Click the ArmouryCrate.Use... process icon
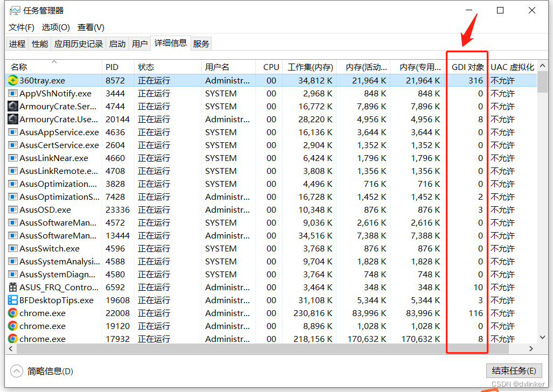Screen dimensions: 553x392 pyautogui.click(x=13, y=119)
